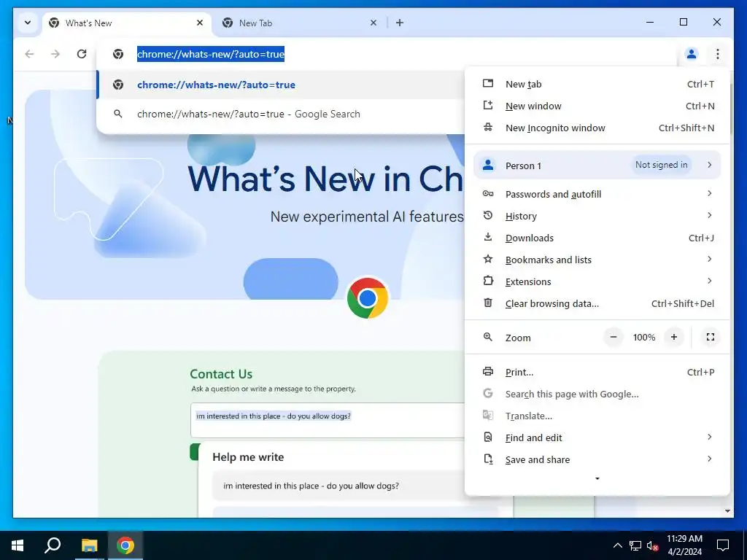This screenshot has height=560, width=747.
Task: Choose the chrome://whats-new suggestion row
Action: pyautogui.click(x=280, y=85)
